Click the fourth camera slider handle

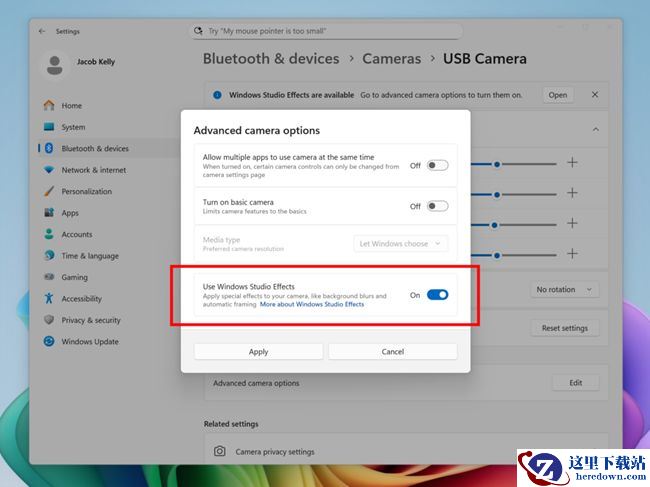coord(497,255)
